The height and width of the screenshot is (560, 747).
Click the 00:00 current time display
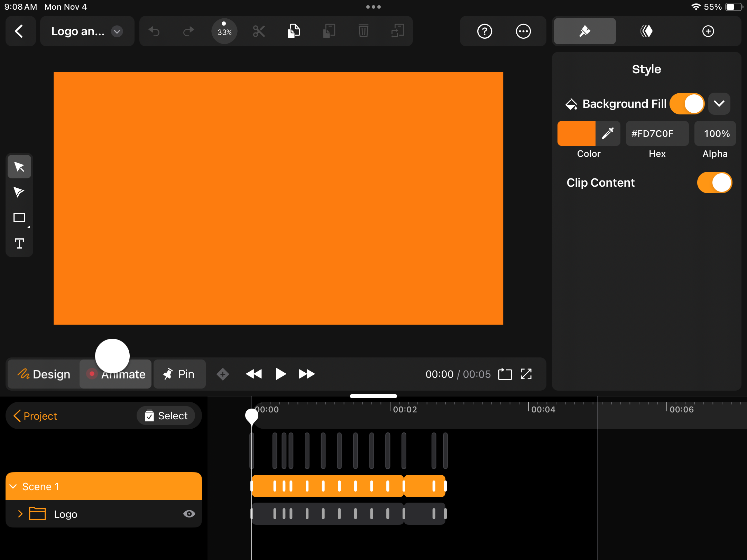439,374
